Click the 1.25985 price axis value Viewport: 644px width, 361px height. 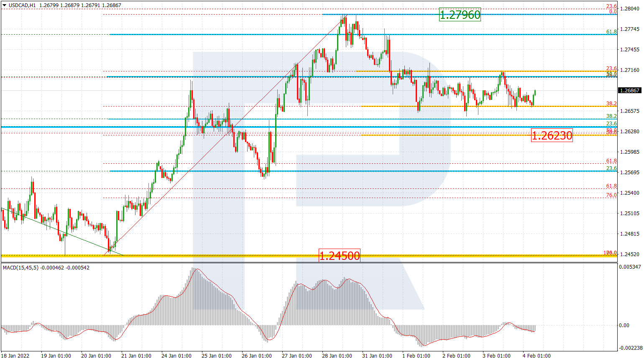click(630, 152)
